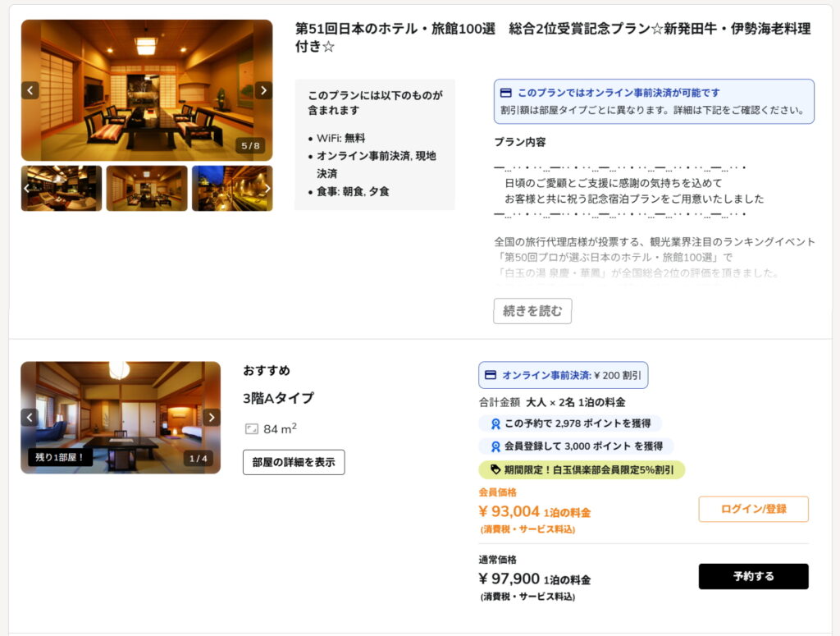
Task: Select the middle plan thumbnail image
Action: click(x=147, y=189)
